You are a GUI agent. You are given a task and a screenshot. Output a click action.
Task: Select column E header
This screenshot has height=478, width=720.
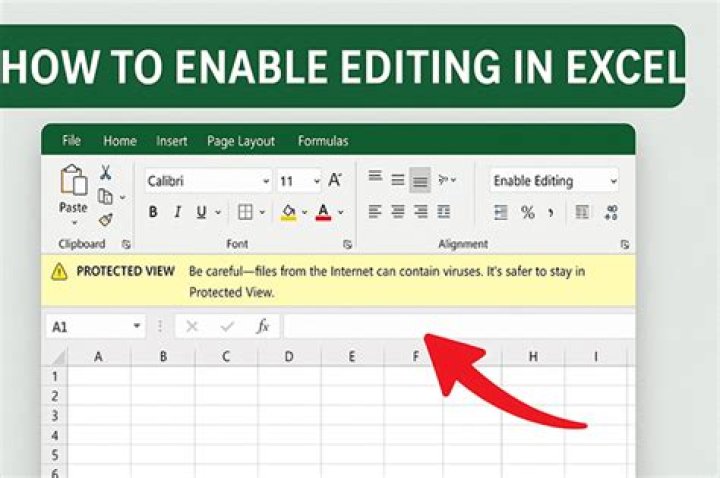point(352,356)
